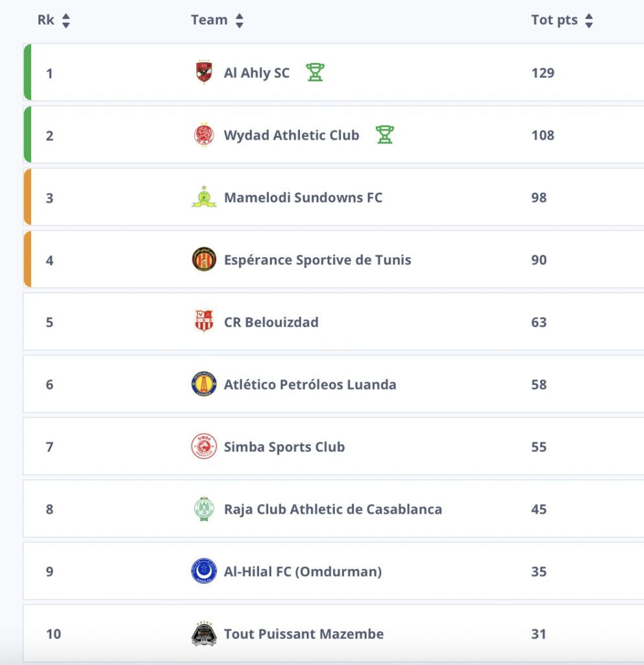The width and height of the screenshot is (644, 665).
Task: Open Raja Club Athletic de Casablanca link
Action: 332,509
